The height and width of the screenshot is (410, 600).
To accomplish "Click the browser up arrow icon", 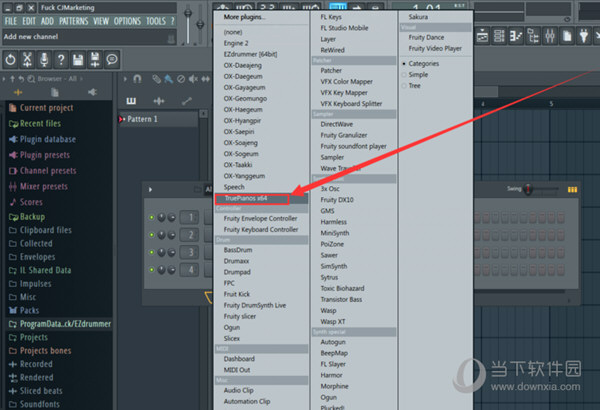I will [12, 79].
